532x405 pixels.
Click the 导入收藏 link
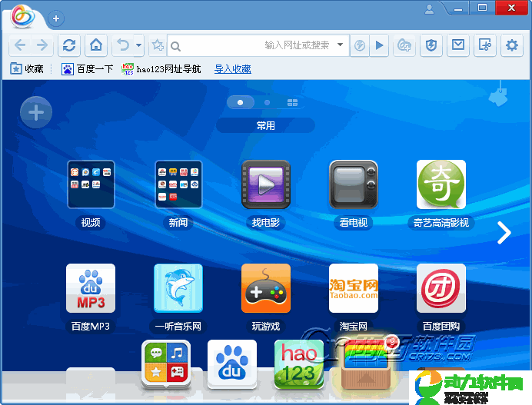coord(233,69)
